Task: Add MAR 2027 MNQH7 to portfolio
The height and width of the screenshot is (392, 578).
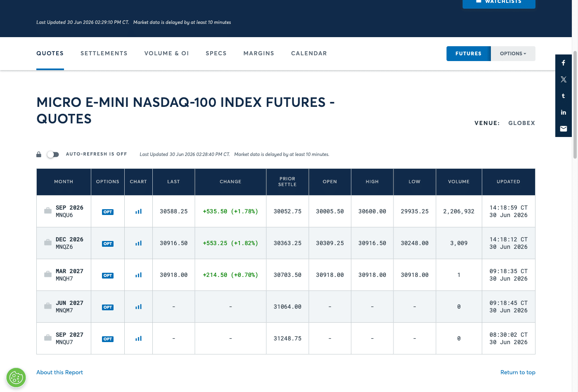Action: pyautogui.click(x=48, y=274)
